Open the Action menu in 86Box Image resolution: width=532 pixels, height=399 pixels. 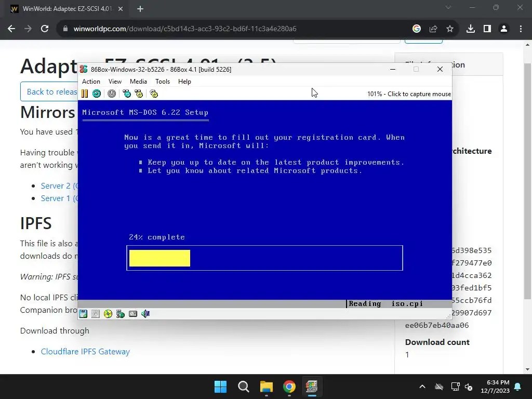tap(91, 82)
